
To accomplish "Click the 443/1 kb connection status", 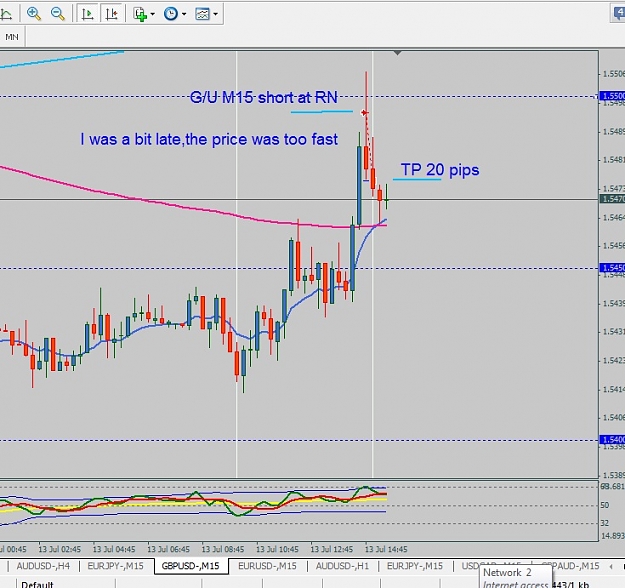I will tap(570, 585).
